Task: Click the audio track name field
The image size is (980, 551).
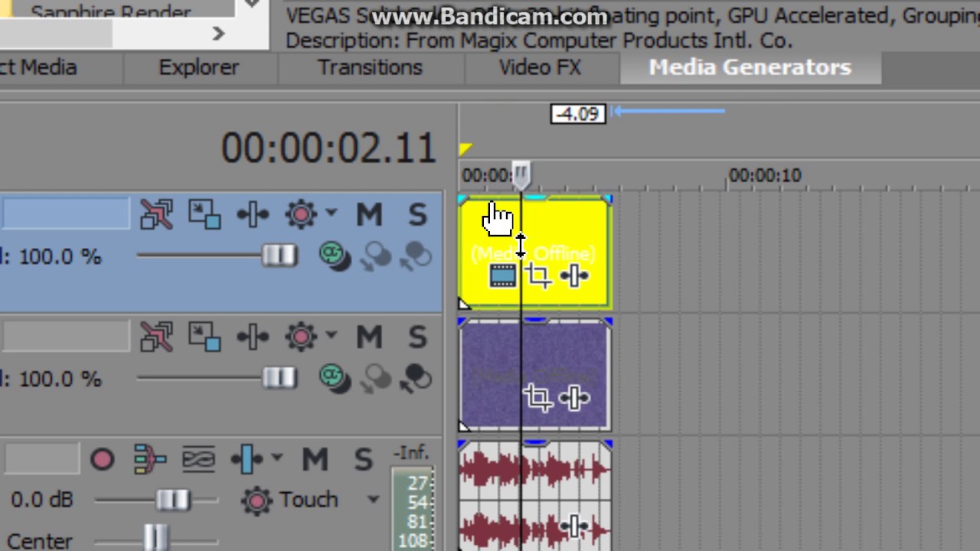Action: click(x=41, y=459)
